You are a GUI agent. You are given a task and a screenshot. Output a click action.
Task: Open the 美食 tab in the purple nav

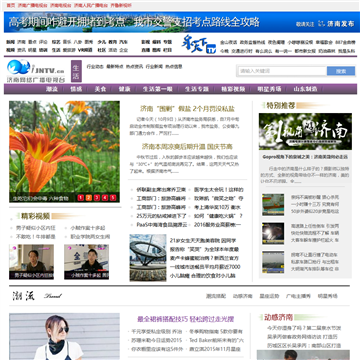coord(100,89)
